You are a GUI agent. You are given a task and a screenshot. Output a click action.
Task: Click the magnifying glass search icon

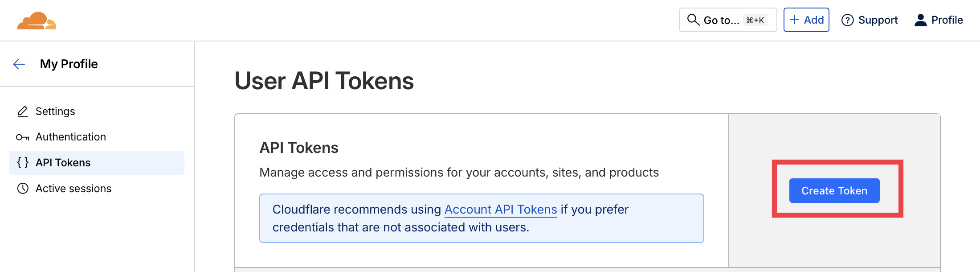click(693, 20)
